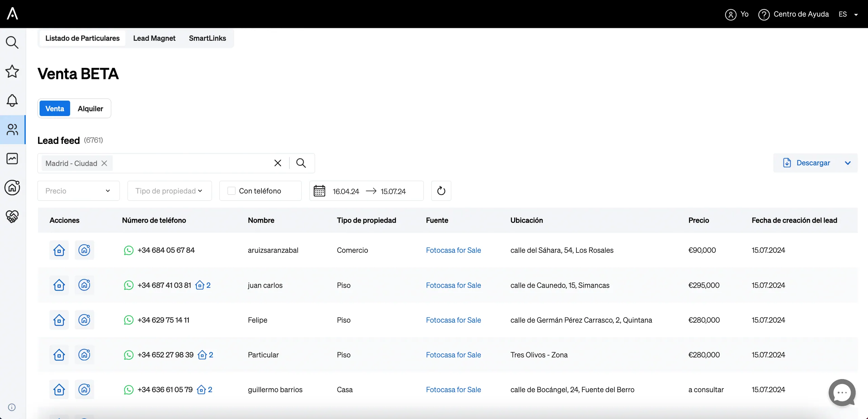
Task: Open the ES language dropdown
Action: (848, 14)
